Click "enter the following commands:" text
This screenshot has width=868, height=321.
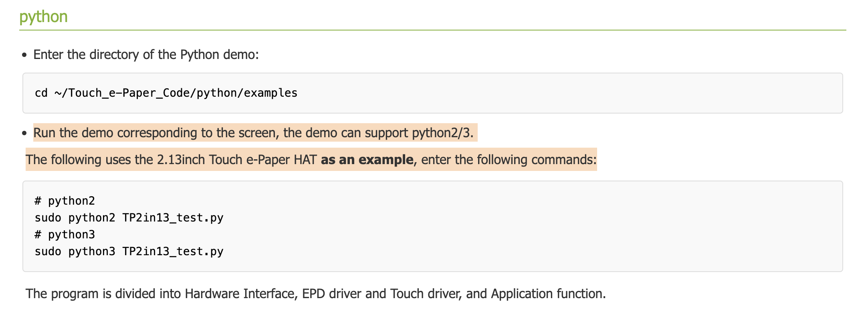[509, 160]
